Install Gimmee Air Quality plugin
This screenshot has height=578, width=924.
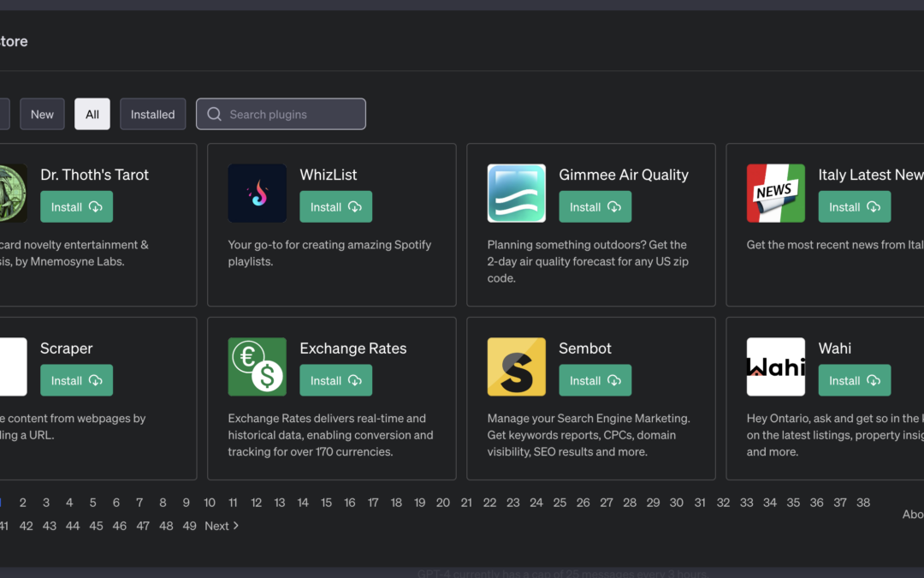595,207
